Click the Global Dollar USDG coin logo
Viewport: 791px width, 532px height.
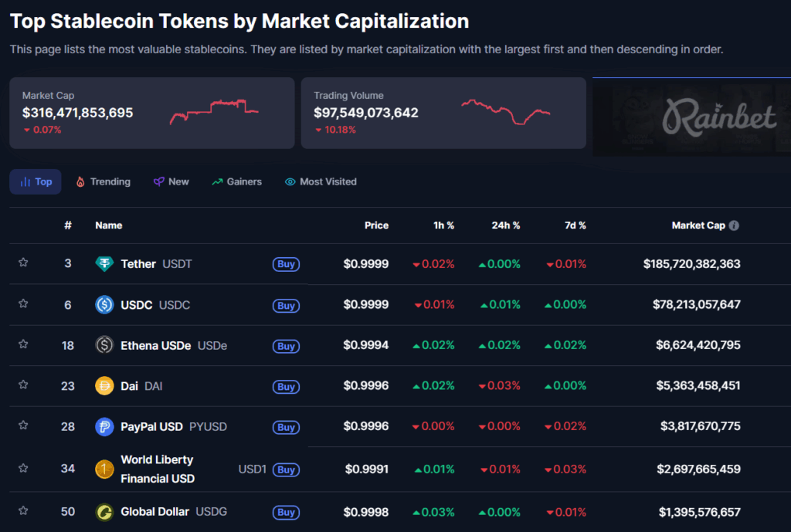coord(104,511)
